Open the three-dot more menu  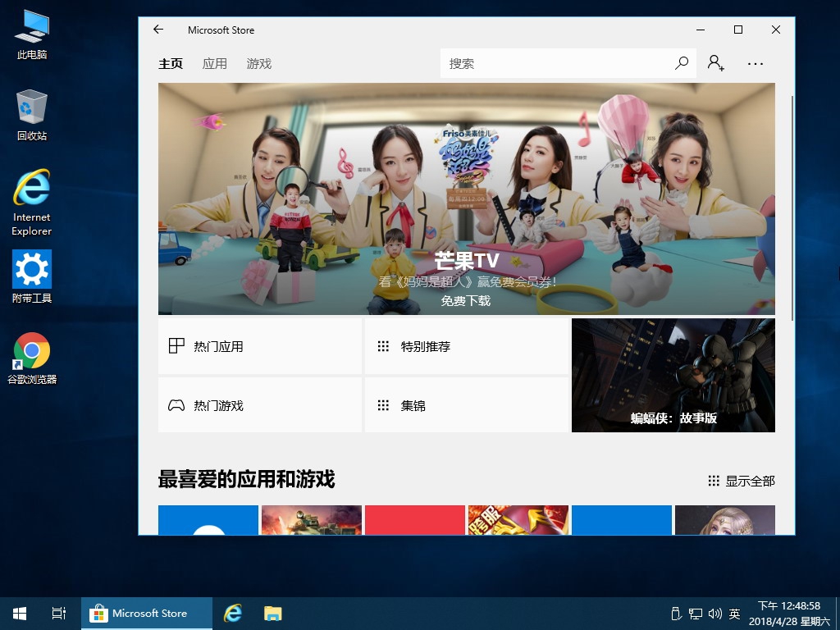pyautogui.click(x=756, y=64)
